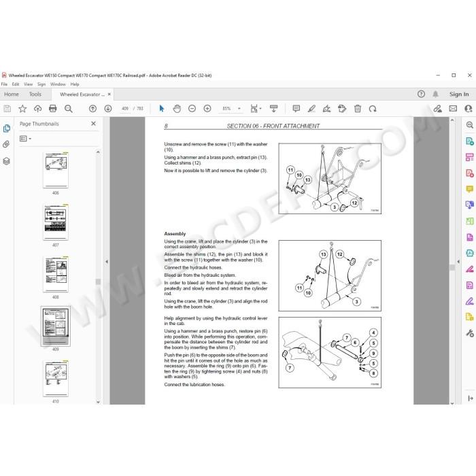Open the Find text magnifier
This screenshot has width=476, height=476.
point(68,108)
